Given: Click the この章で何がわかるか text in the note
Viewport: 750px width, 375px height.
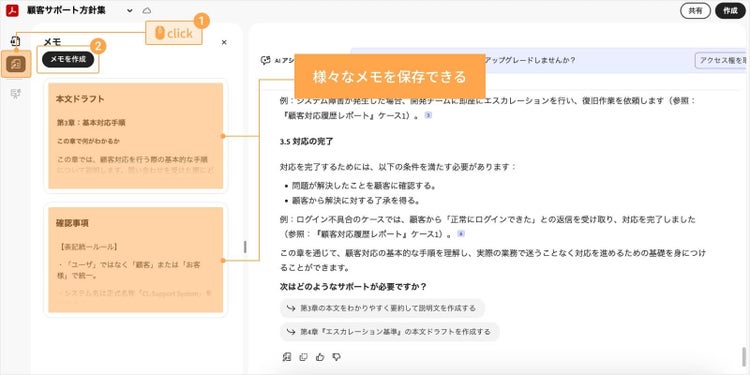Looking at the screenshot, I should (x=88, y=142).
